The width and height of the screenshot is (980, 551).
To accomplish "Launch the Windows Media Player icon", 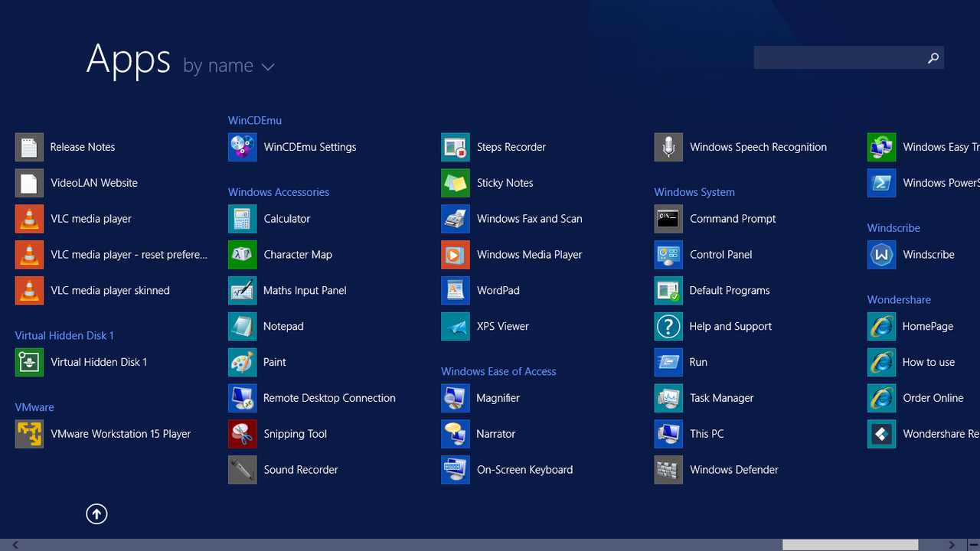I will point(456,255).
